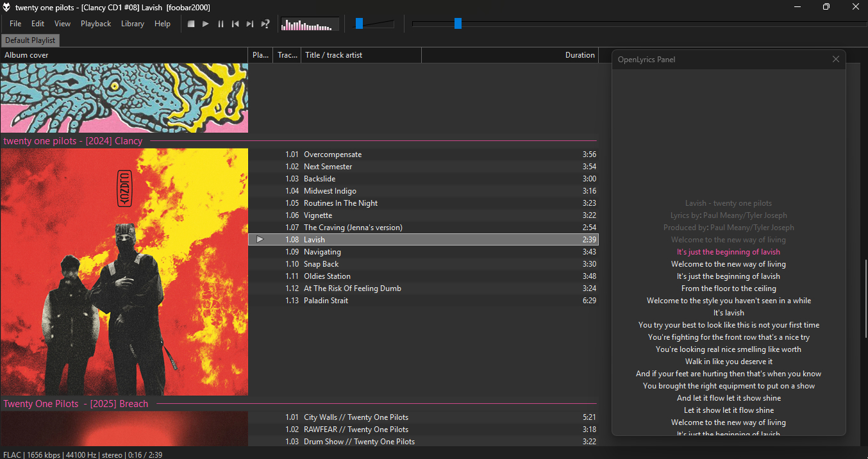The image size is (868, 459).
Task: Skip to the next track
Action: tap(250, 24)
